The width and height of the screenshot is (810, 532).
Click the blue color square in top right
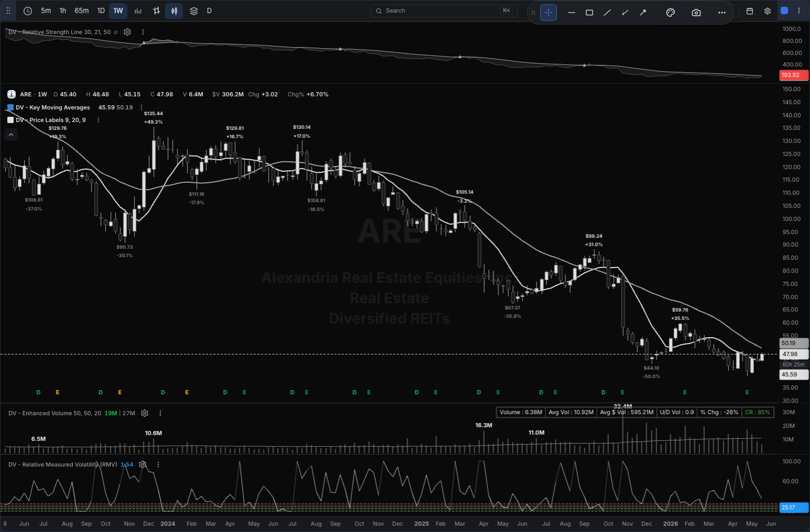click(x=784, y=10)
